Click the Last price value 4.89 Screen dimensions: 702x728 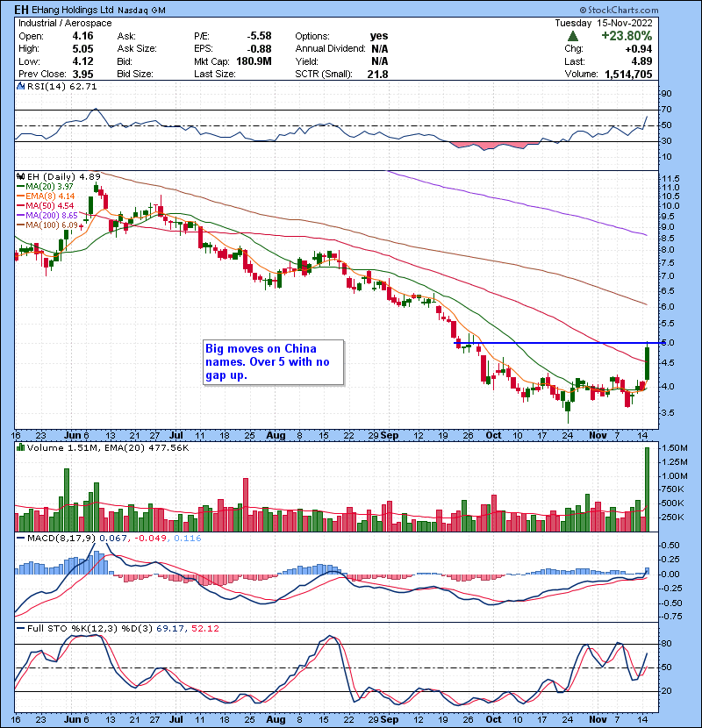click(641, 61)
